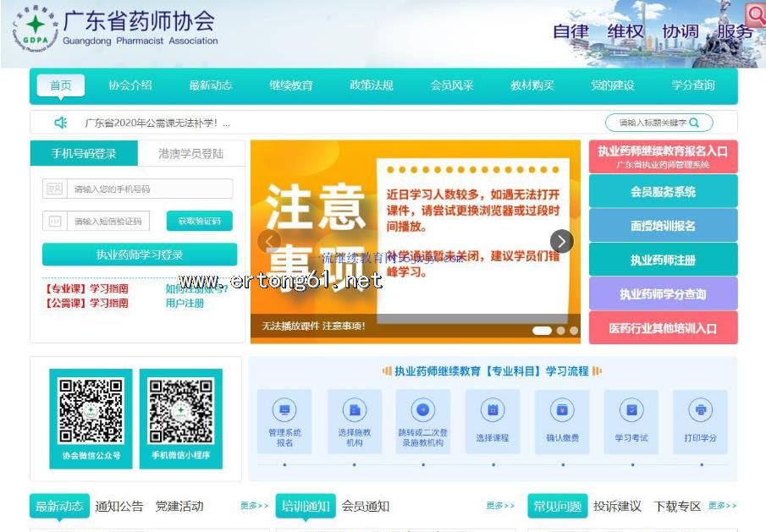Viewport: 766px width, 532px height.
Task: Click the 确认缴费 step icon
Action: [562, 410]
